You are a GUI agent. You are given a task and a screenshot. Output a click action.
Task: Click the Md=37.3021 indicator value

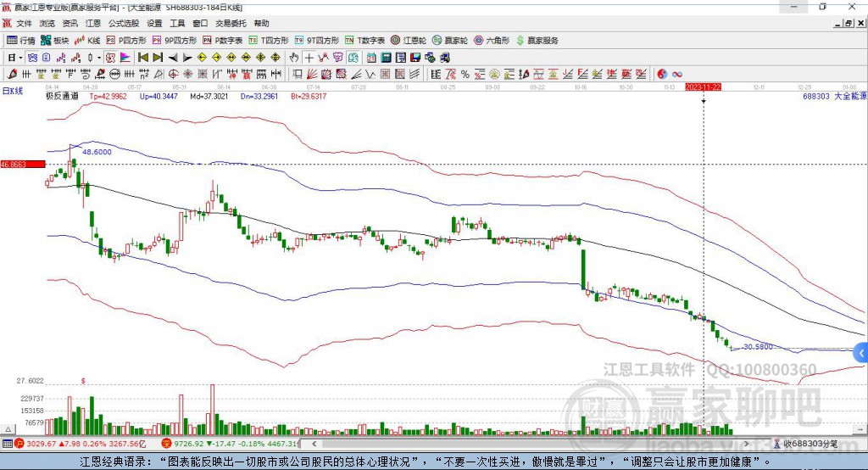tap(209, 97)
